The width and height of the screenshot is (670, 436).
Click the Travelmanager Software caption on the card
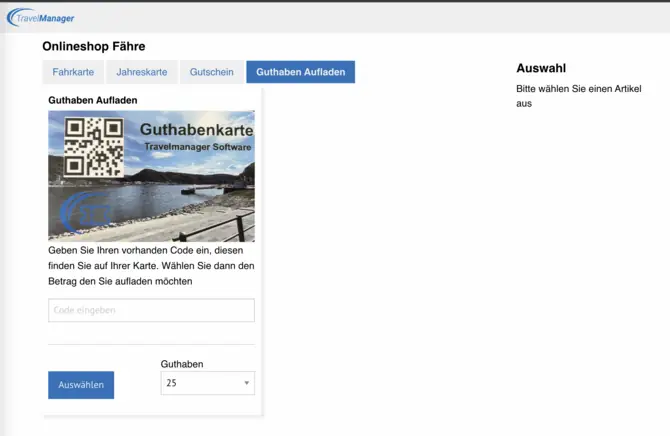(x=198, y=147)
